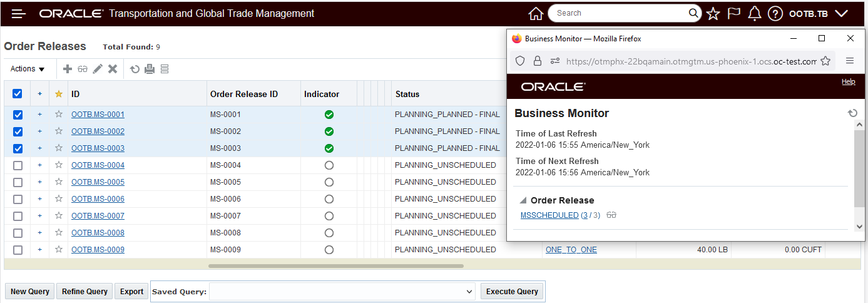Click the plus icon on MS-0008 row
Screen dimensions: 868x303
click(40, 233)
